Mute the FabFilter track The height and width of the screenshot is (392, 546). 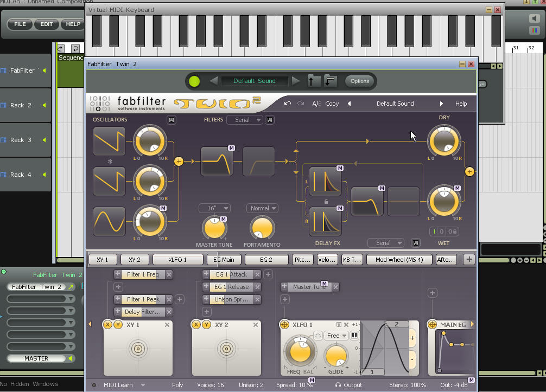(44, 70)
